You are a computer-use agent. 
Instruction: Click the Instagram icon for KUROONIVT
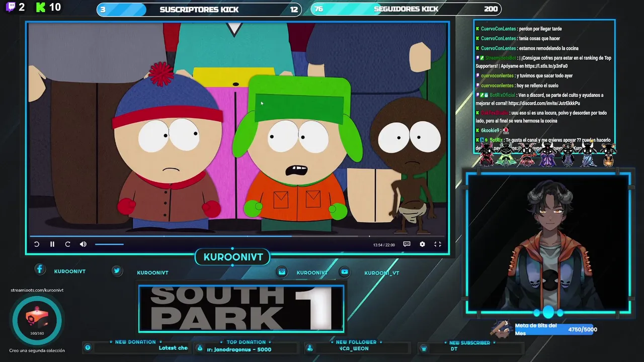coord(282,272)
